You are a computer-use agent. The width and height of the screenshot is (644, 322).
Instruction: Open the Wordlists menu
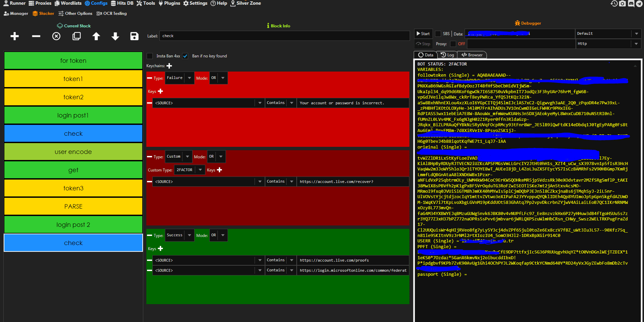point(68,3)
